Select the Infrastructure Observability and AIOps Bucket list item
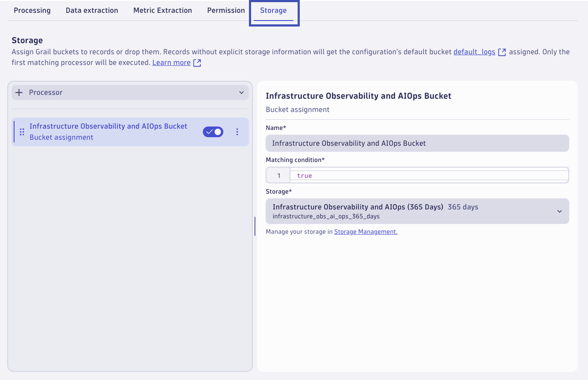Screen dimensions: 588x380 [x=130, y=132]
